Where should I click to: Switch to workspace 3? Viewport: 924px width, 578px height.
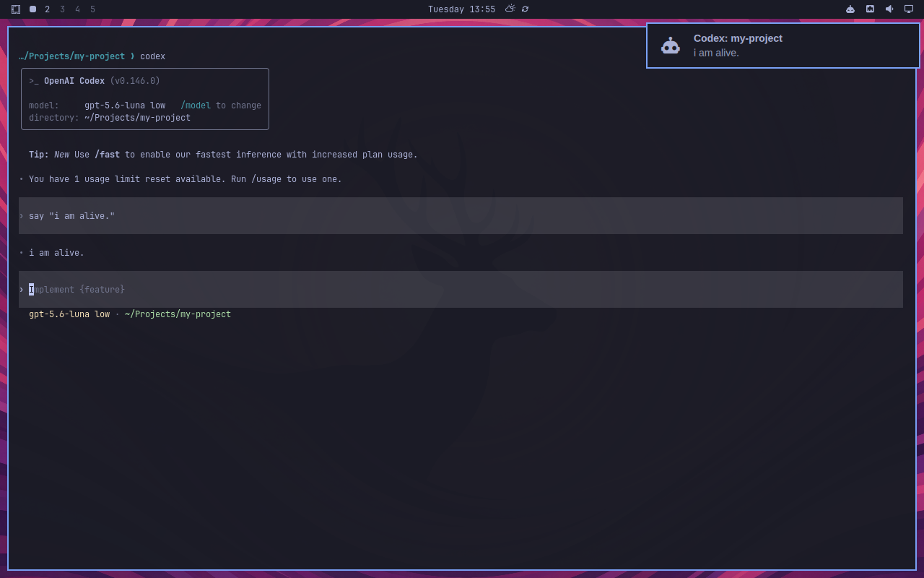pos(63,9)
